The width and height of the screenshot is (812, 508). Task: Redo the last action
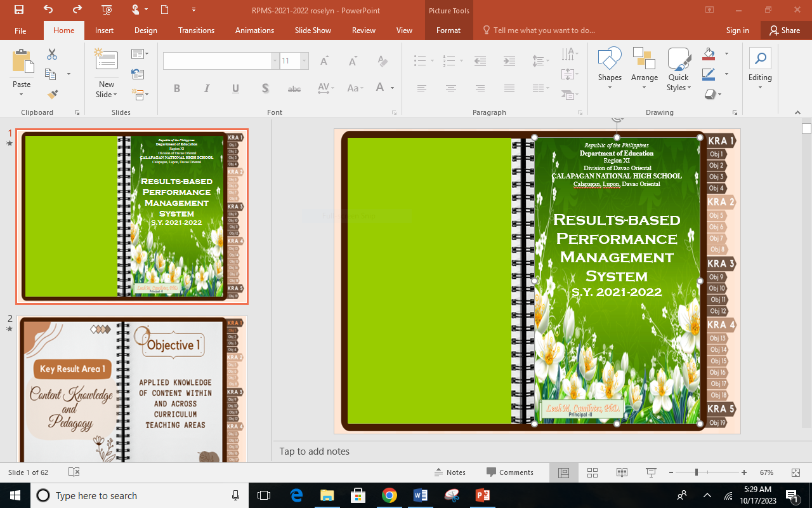pyautogui.click(x=77, y=10)
